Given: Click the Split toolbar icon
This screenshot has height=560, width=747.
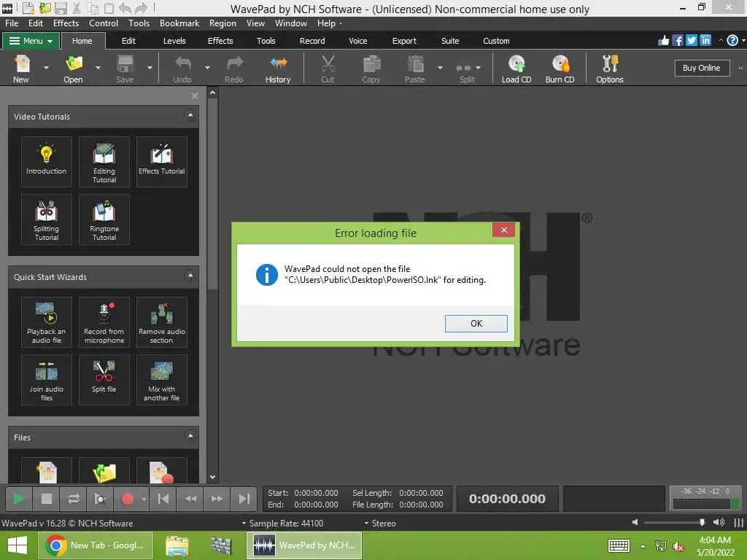Looking at the screenshot, I should pos(463,69).
